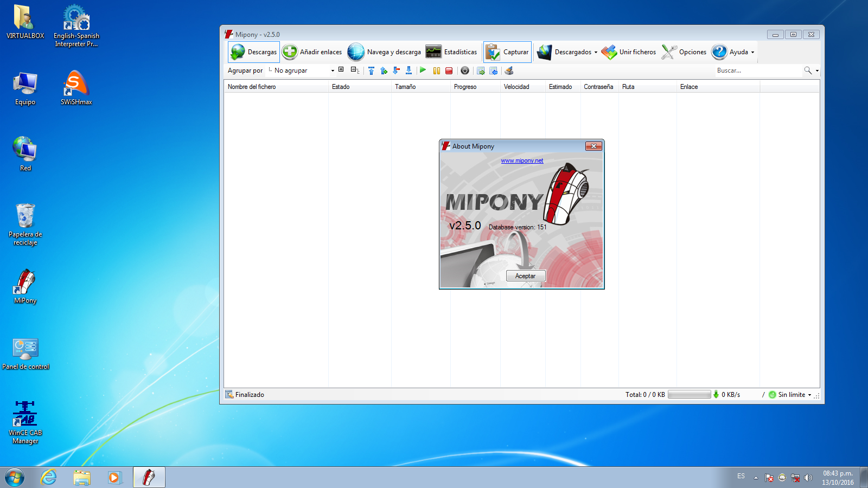Open the Ayuda menu
Viewport: 868px width, 488px height.
(x=733, y=52)
